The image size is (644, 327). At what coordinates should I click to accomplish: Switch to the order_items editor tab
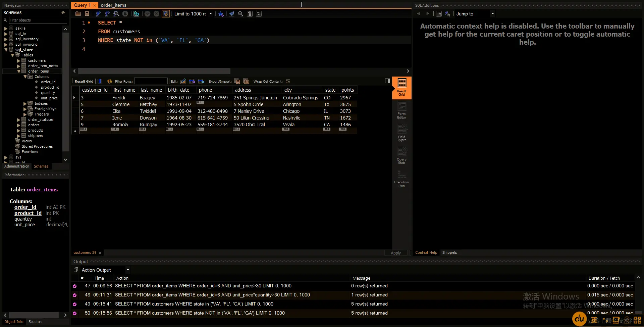[x=114, y=5]
